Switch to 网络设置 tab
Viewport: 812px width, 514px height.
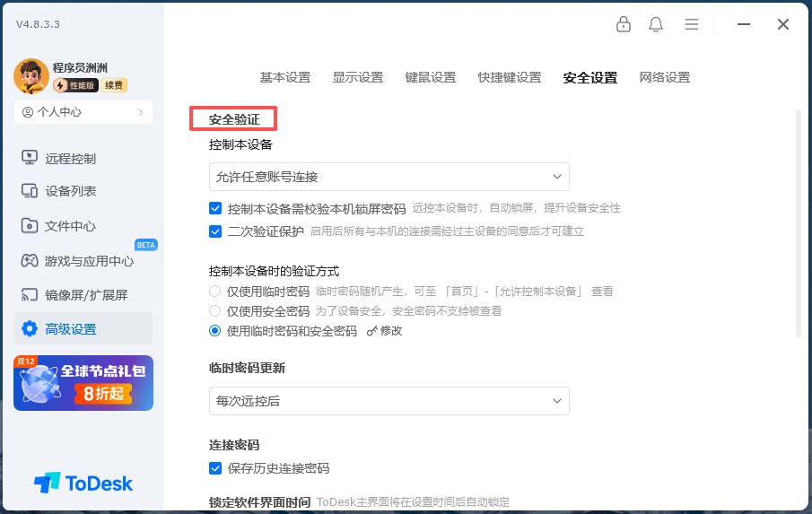point(665,78)
